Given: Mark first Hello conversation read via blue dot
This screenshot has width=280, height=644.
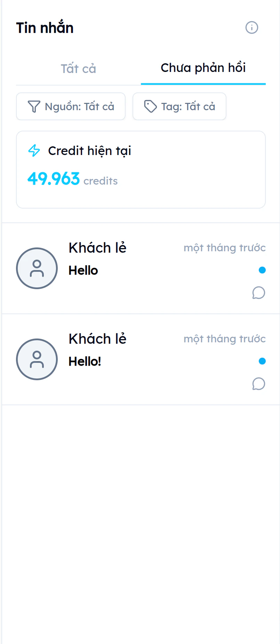Looking at the screenshot, I should (x=262, y=270).
